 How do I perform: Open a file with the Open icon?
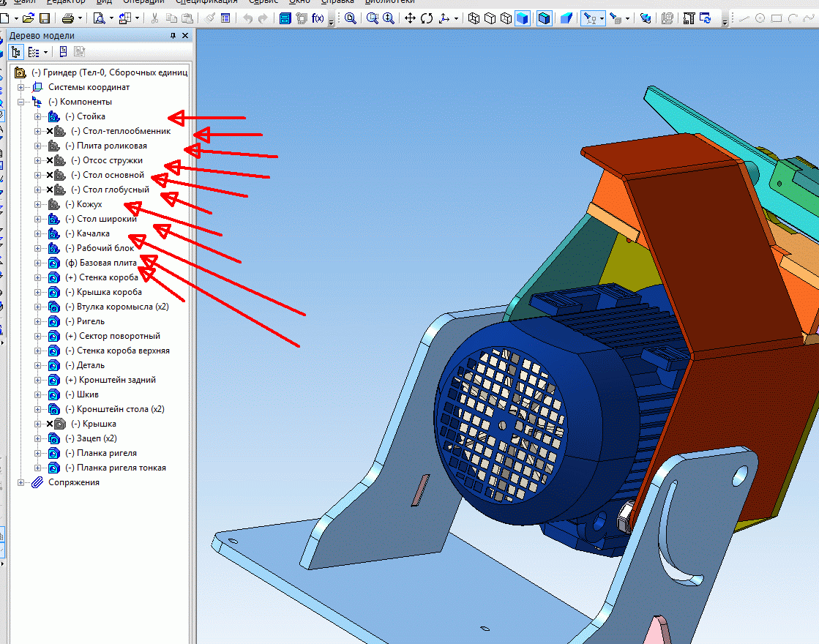click(x=29, y=18)
